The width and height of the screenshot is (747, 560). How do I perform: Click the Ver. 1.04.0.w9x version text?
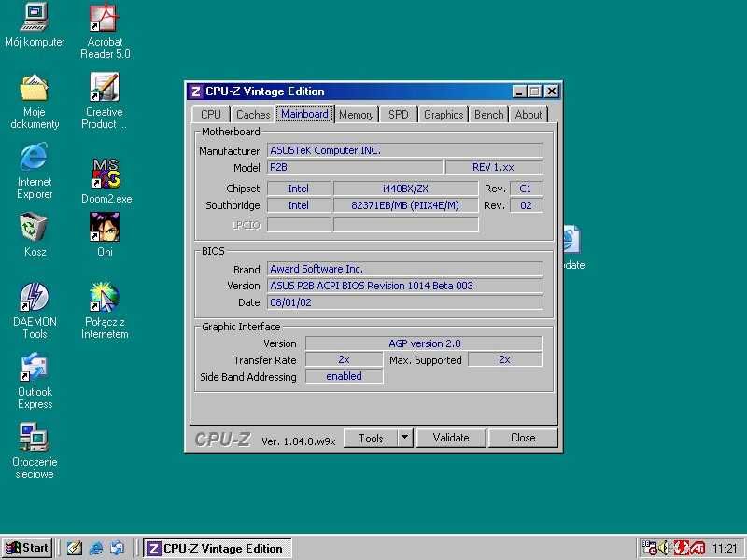[298, 441]
